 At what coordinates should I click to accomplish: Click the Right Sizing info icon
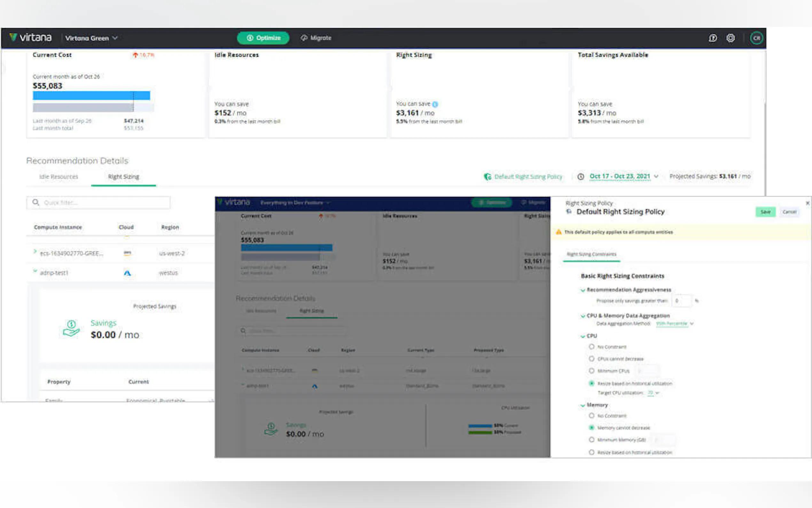pos(435,104)
